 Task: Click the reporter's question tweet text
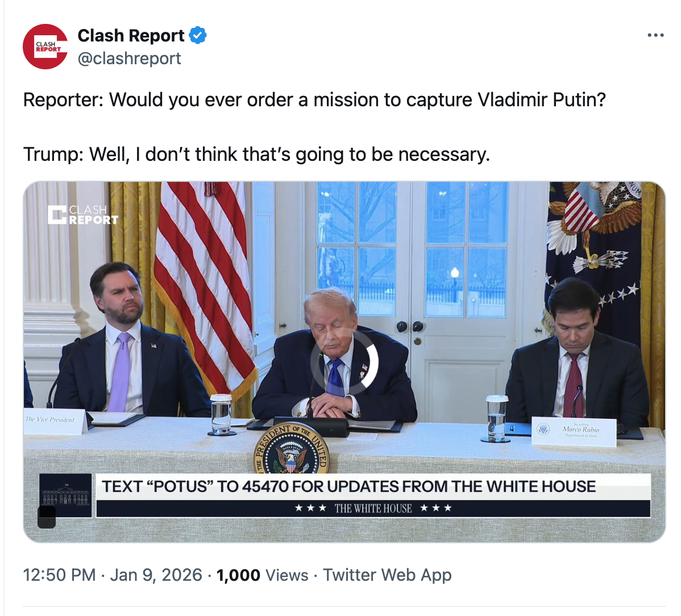pyautogui.click(x=314, y=100)
